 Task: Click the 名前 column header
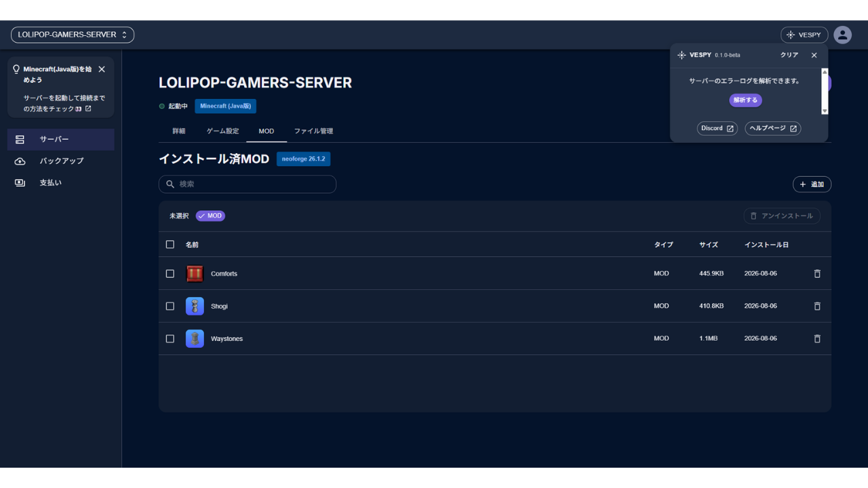coord(192,245)
